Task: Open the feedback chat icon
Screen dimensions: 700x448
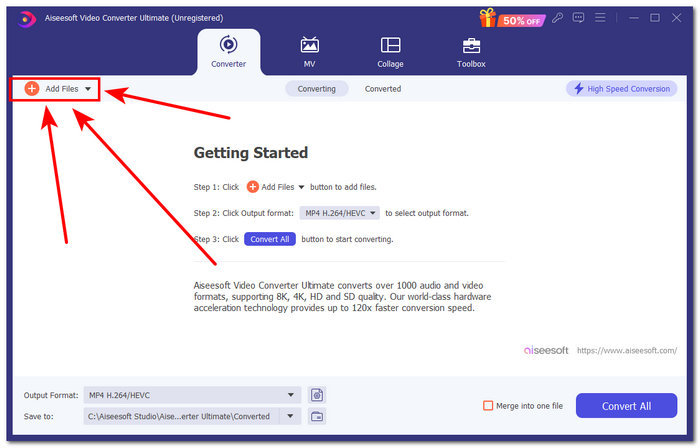Action: pyautogui.click(x=578, y=18)
